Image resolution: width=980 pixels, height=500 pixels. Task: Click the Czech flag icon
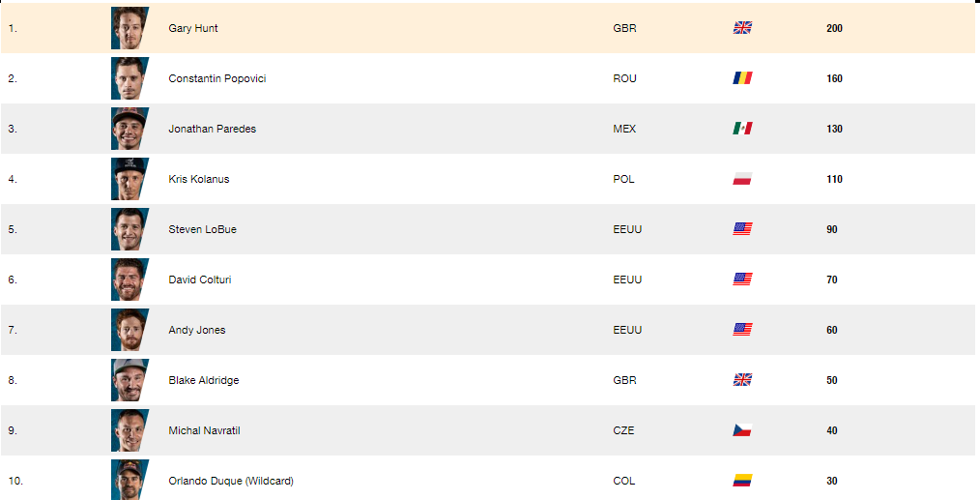[x=742, y=430]
